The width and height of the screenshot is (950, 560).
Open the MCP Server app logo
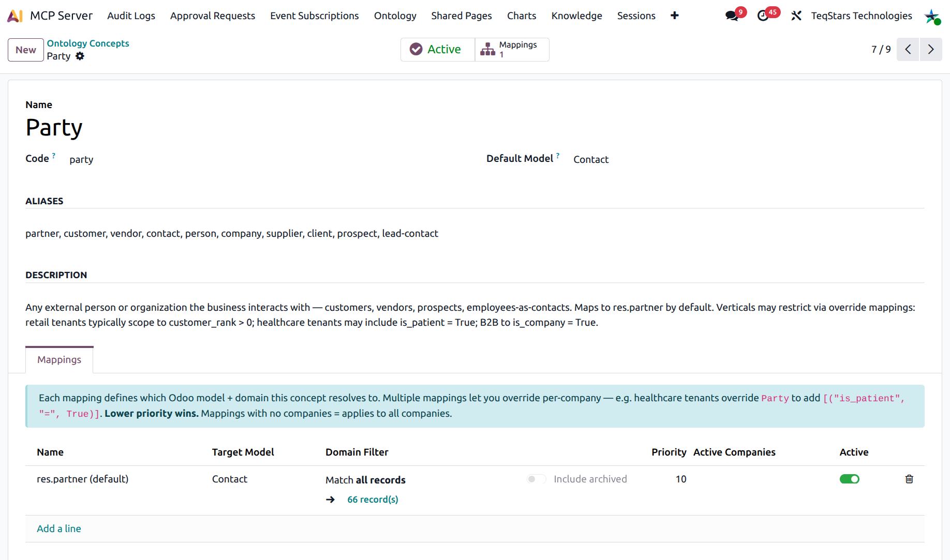(14, 16)
